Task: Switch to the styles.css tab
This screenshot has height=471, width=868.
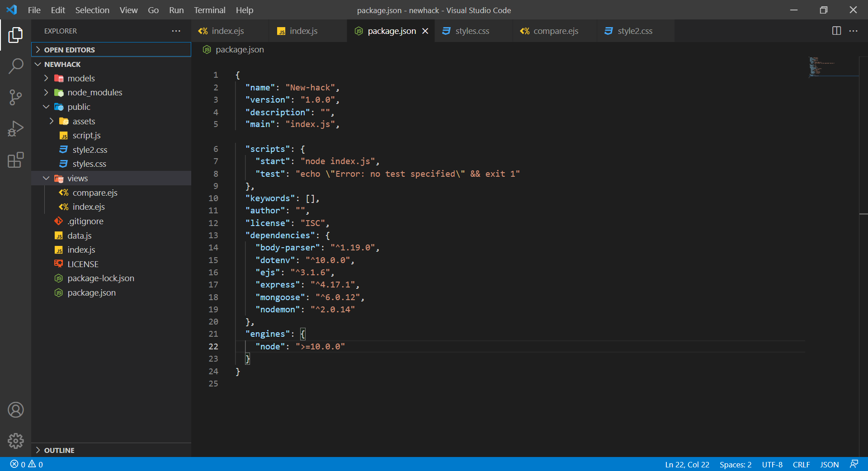Action: 472,31
